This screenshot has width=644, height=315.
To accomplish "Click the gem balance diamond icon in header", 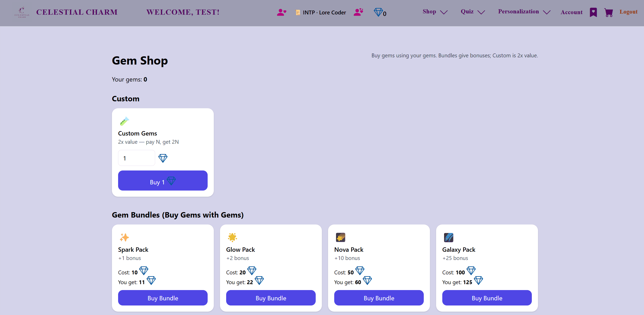I will tap(378, 12).
